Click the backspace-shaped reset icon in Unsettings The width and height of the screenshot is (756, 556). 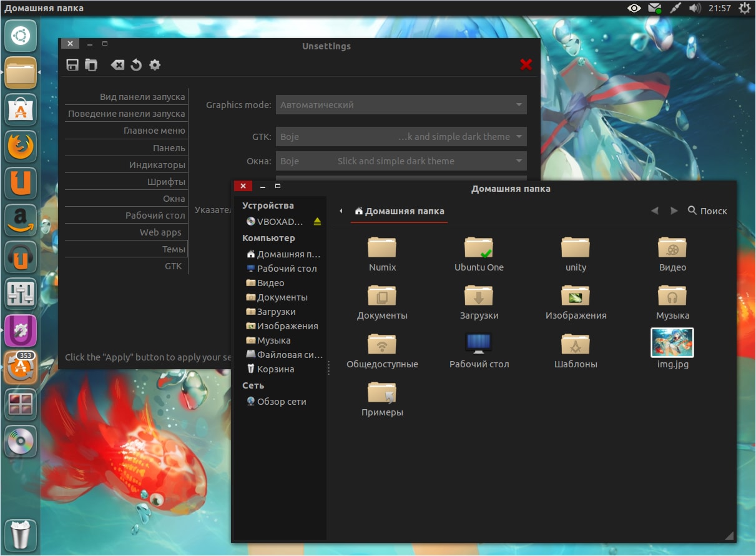click(117, 64)
